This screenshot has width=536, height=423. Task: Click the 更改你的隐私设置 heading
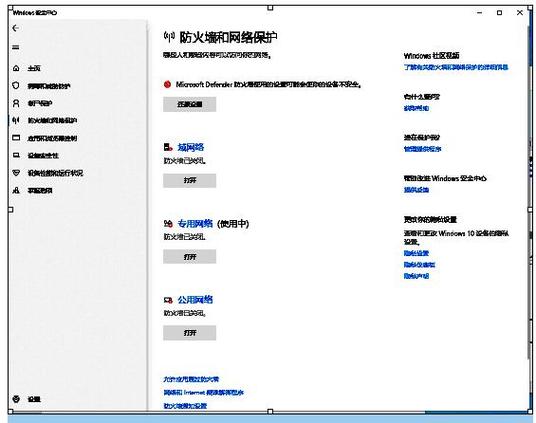pos(430,220)
